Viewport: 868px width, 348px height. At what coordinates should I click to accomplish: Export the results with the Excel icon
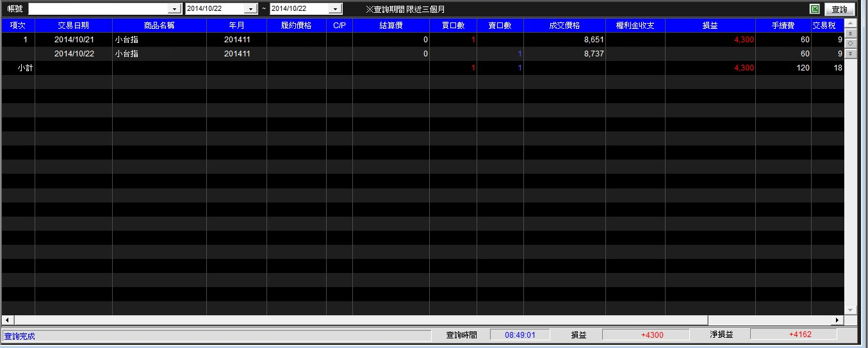[815, 9]
